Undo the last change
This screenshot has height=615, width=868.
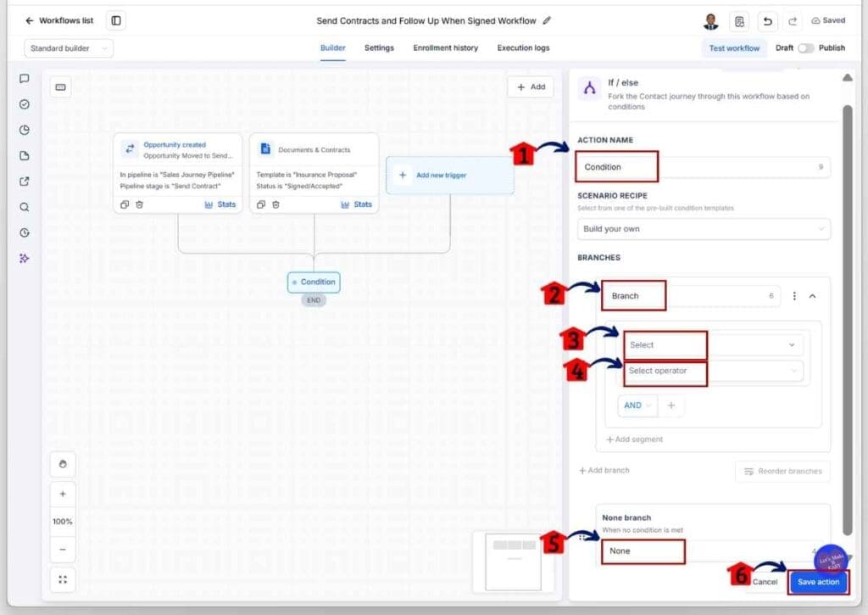coord(767,21)
